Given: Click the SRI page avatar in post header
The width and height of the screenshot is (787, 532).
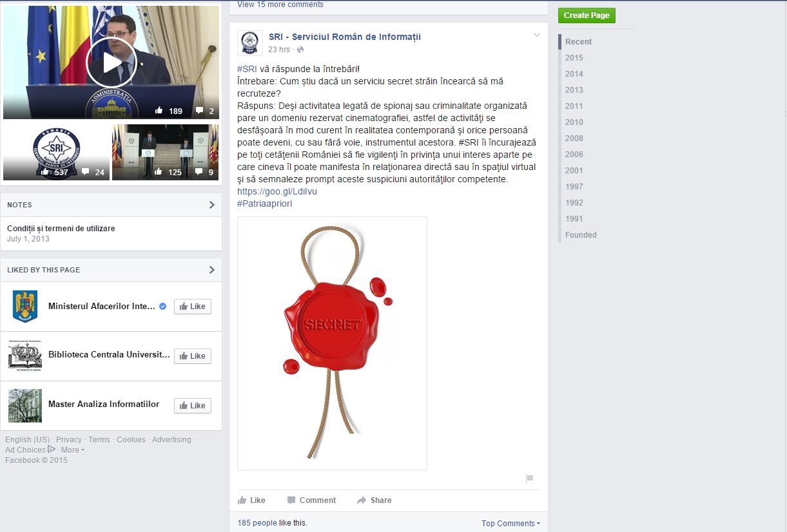Looking at the screenshot, I should (249, 43).
